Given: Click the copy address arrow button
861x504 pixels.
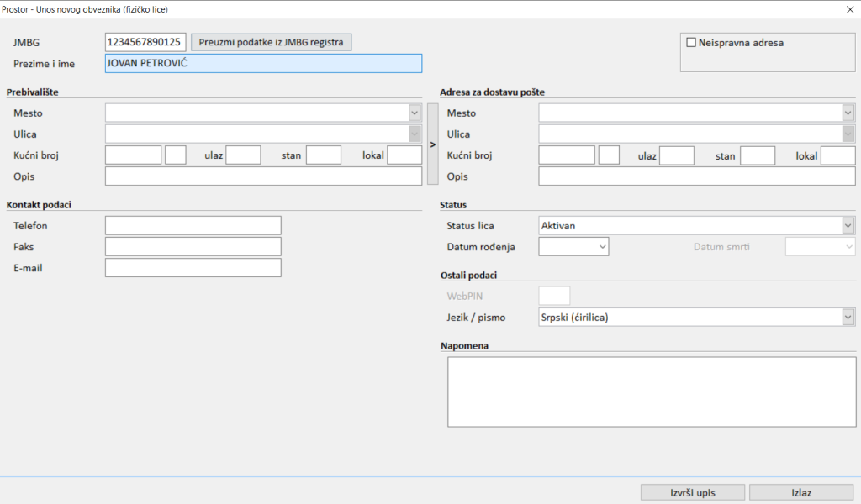Looking at the screenshot, I should click(x=432, y=144).
